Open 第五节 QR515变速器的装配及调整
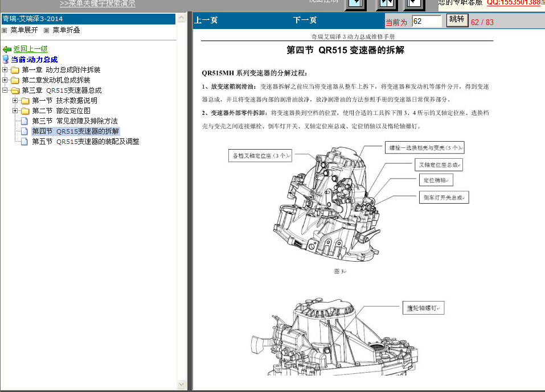 click(85, 141)
